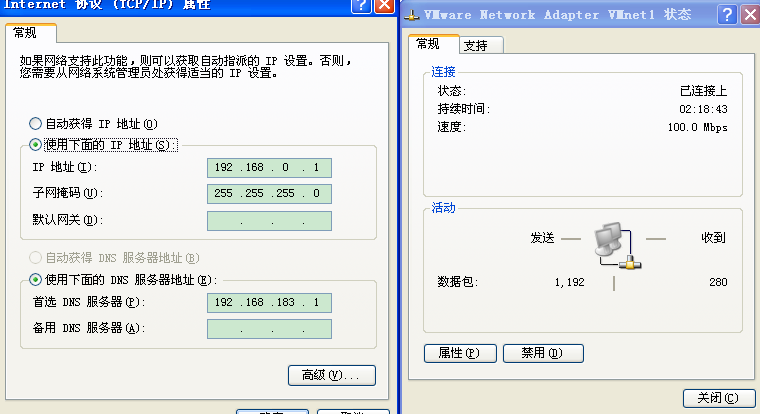Disable the adapter with 禁用(D) button
Viewport: 760px width, 414px height.
(x=543, y=353)
